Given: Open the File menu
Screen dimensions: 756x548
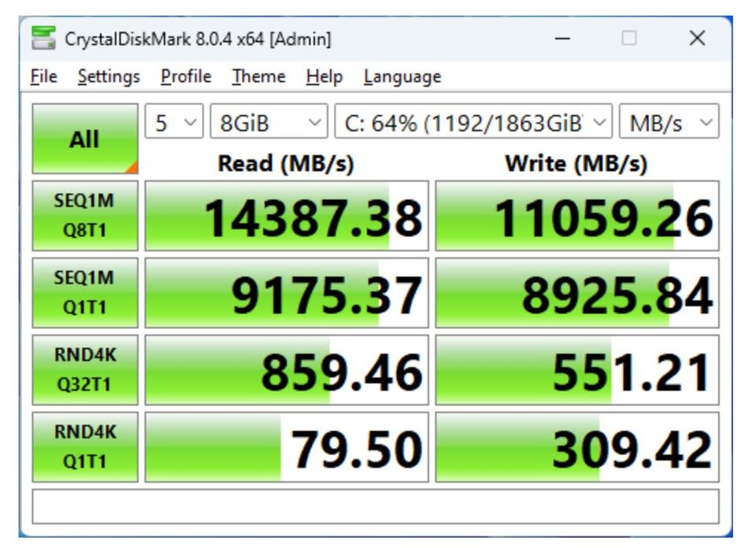Looking at the screenshot, I should [43, 76].
